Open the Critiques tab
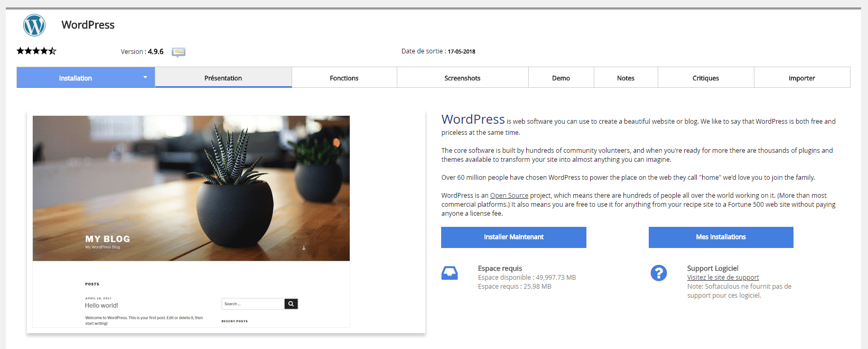Viewport: 868px width, 349px height. pyautogui.click(x=706, y=78)
